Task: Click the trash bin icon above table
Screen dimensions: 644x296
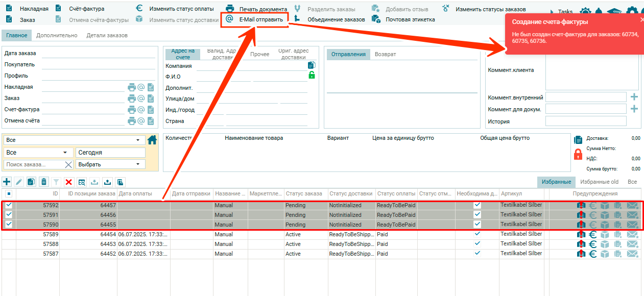Action: tap(44, 182)
